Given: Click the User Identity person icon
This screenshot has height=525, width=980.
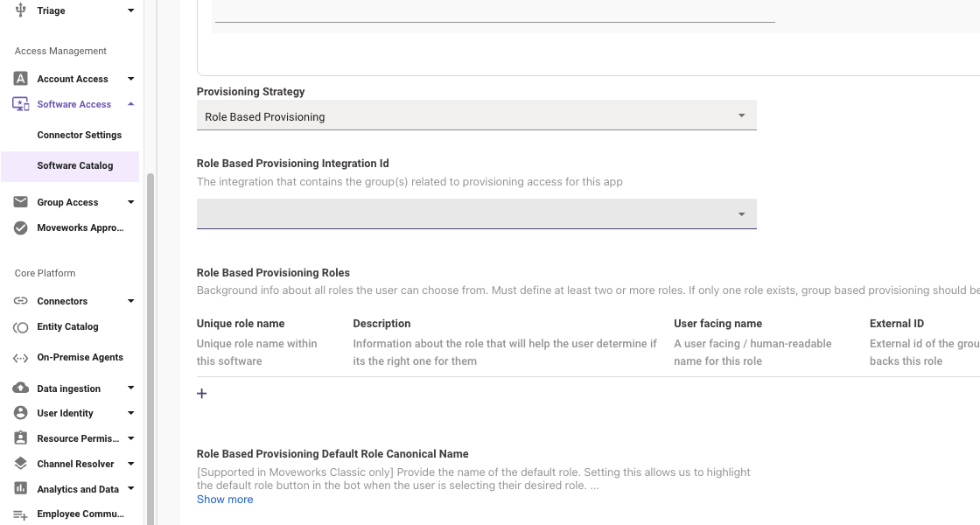Looking at the screenshot, I should (21, 413).
